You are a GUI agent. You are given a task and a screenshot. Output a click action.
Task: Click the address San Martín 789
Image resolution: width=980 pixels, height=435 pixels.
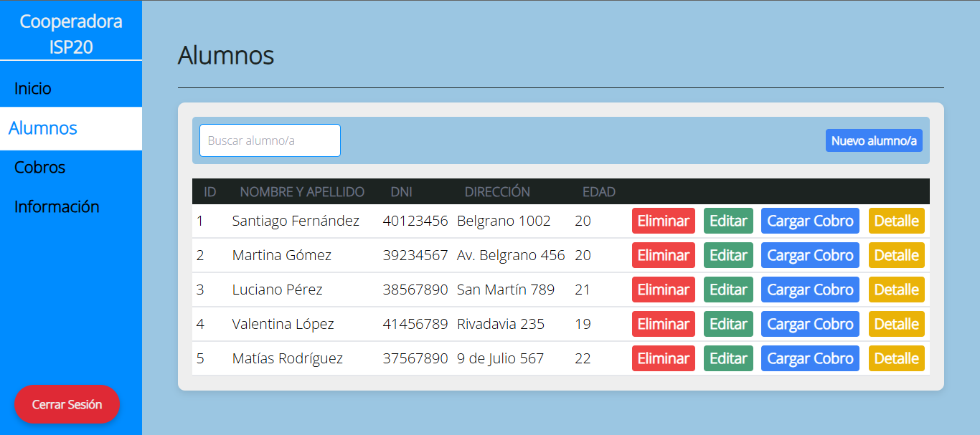(x=506, y=290)
